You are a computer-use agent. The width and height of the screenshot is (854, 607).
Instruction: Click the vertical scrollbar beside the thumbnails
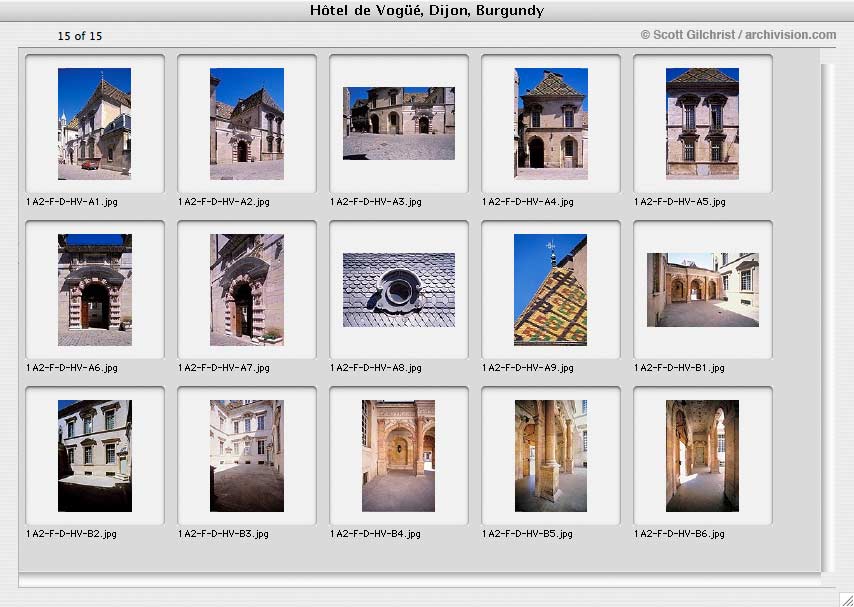coord(827,318)
